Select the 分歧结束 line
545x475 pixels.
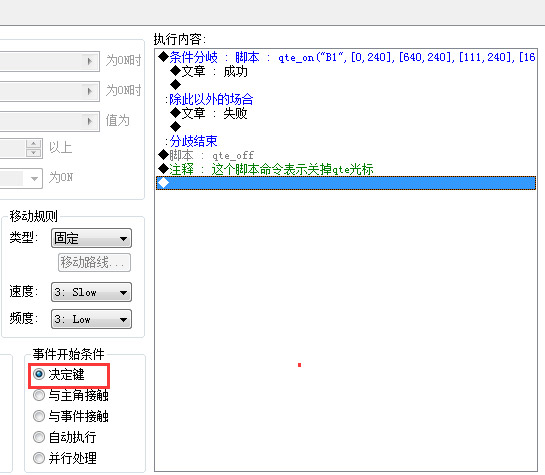346,141
